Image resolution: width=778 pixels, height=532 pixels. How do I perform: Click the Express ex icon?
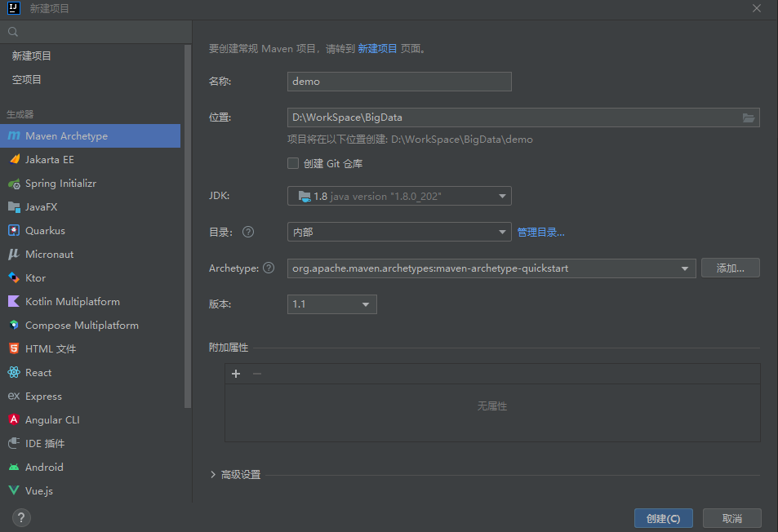[14, 396]
